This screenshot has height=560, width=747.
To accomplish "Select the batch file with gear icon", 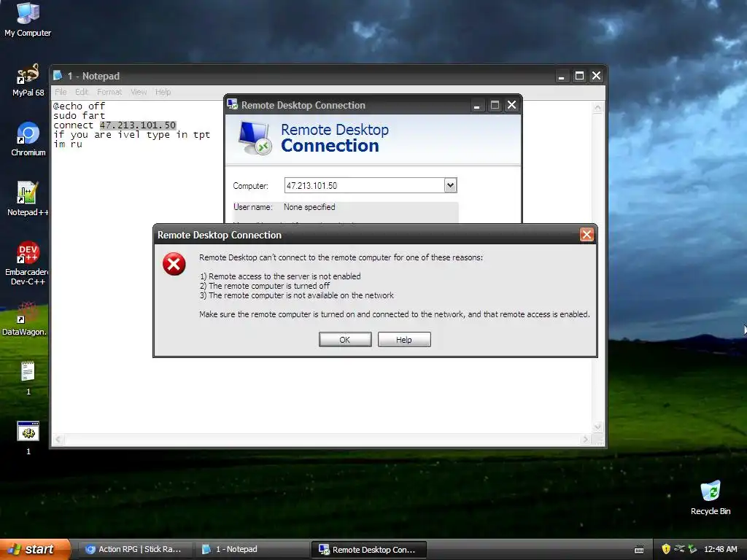I will [x=28, y=438].
